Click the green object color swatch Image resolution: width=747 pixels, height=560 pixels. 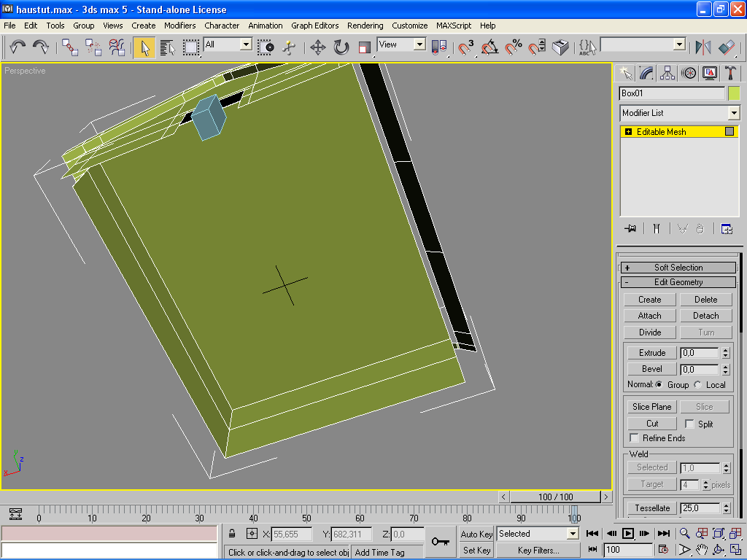(x=734, y=93)
